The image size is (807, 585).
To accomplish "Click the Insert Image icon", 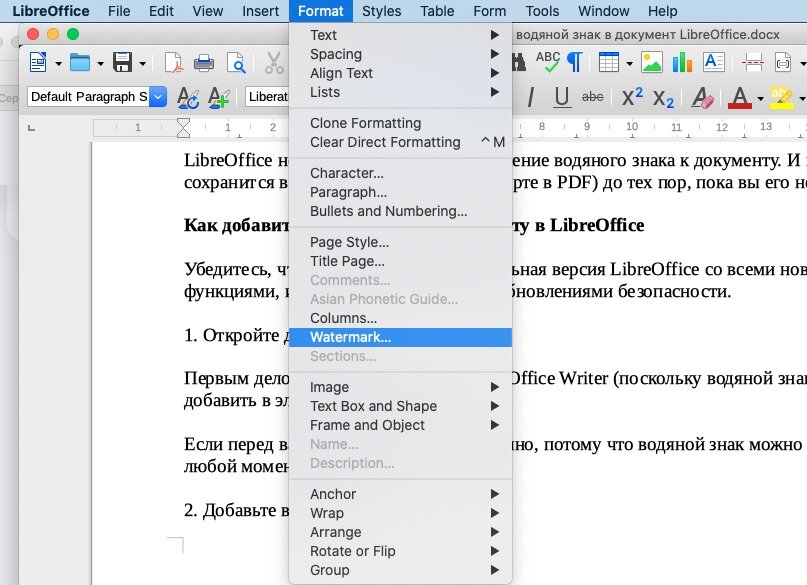I will 652,63.
